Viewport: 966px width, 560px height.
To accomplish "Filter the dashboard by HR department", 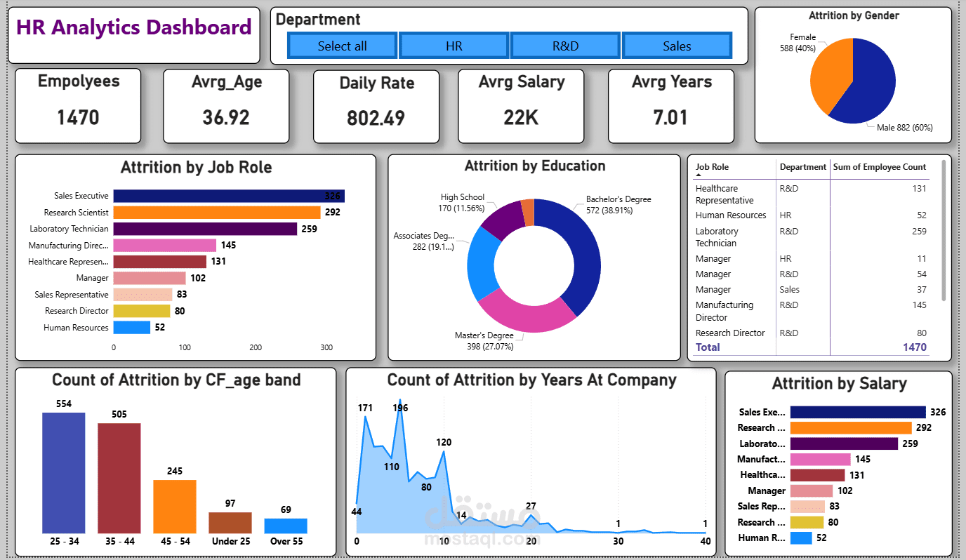I will [454, 45].
